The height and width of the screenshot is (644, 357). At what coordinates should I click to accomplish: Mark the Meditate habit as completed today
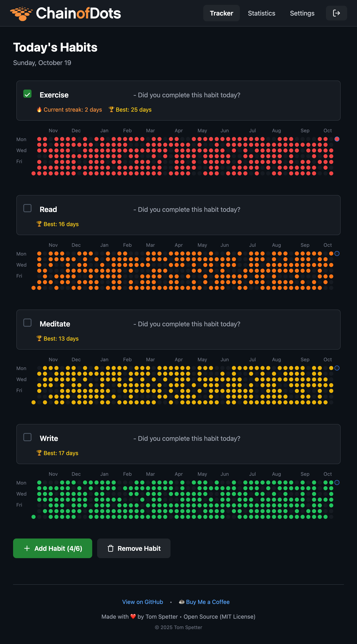tap(27, 322)
